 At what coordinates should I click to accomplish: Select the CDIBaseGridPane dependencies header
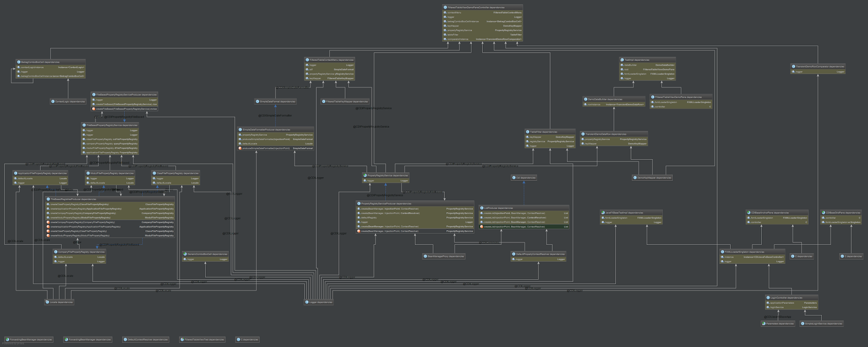coord(841,213)
